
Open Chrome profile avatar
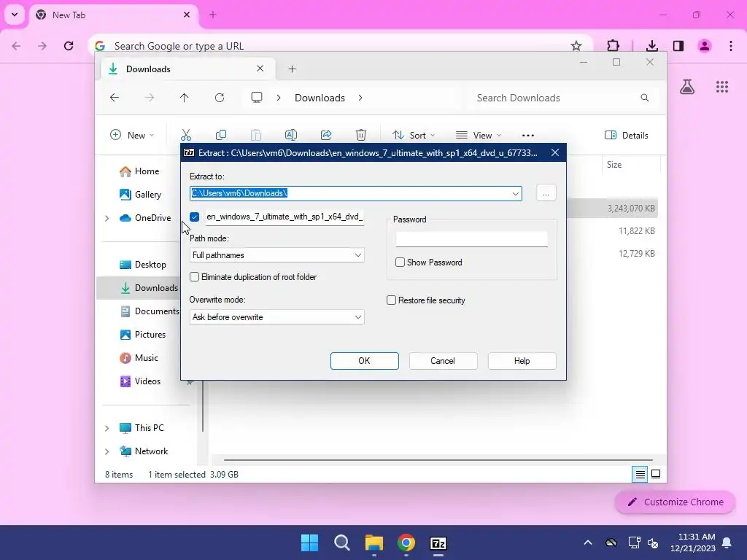point(705,46)
